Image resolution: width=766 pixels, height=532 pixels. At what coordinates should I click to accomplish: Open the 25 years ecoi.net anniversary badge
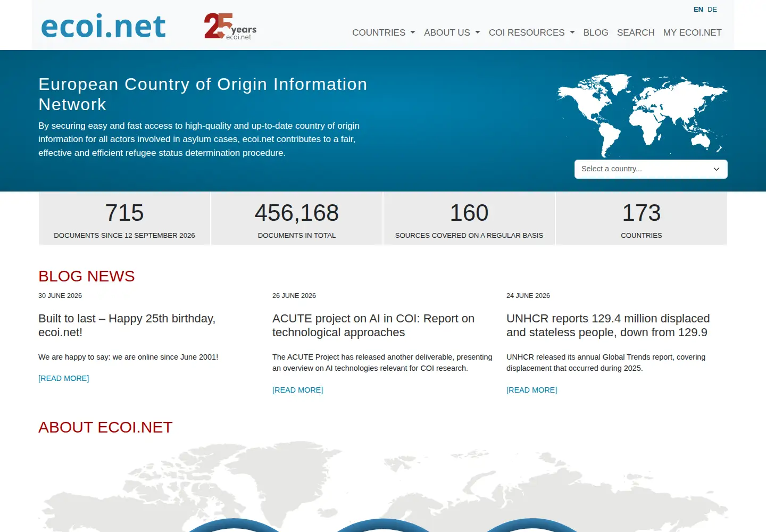point(230,26)
